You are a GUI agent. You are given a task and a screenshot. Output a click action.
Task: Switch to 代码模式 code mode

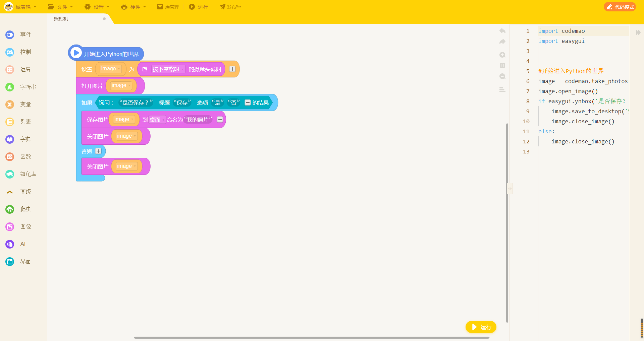coord(620,7)
